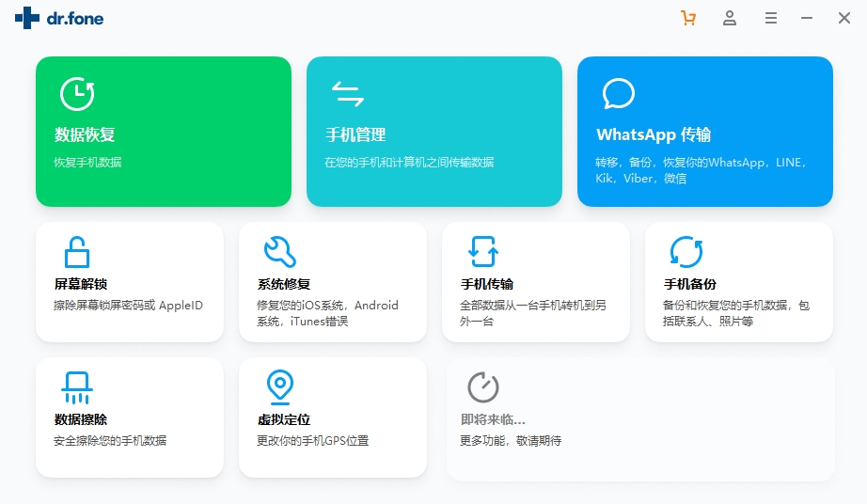867x504 pixels.
Task: Open the user account icon
Action: (730, 18)
